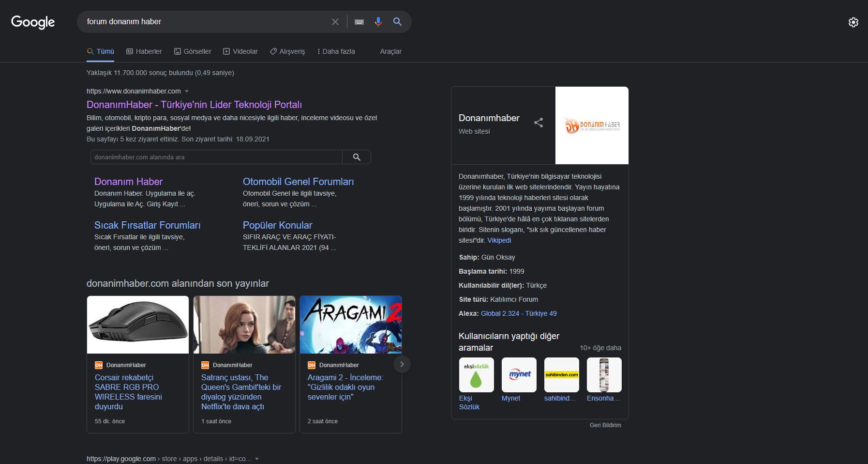The image size is (868, 464).
Task: Open the Corsair mouse thumbnail
Action: pyautogui.click(x=138, y=325)
